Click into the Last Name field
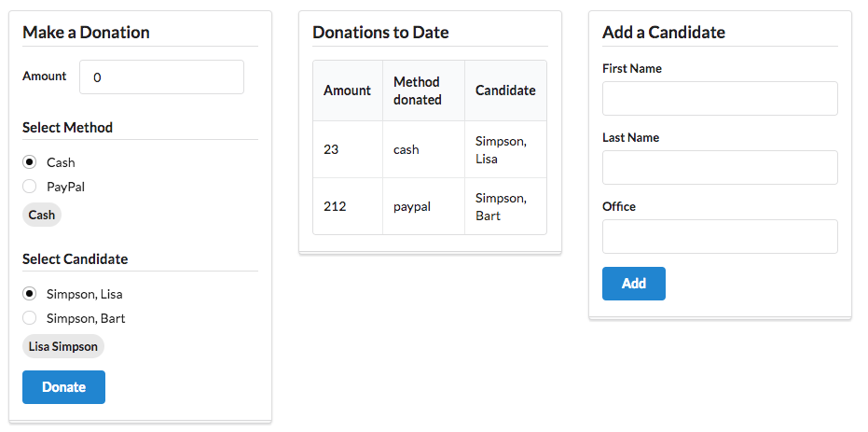The image size is (868, 432). click(x=720, y=168)
